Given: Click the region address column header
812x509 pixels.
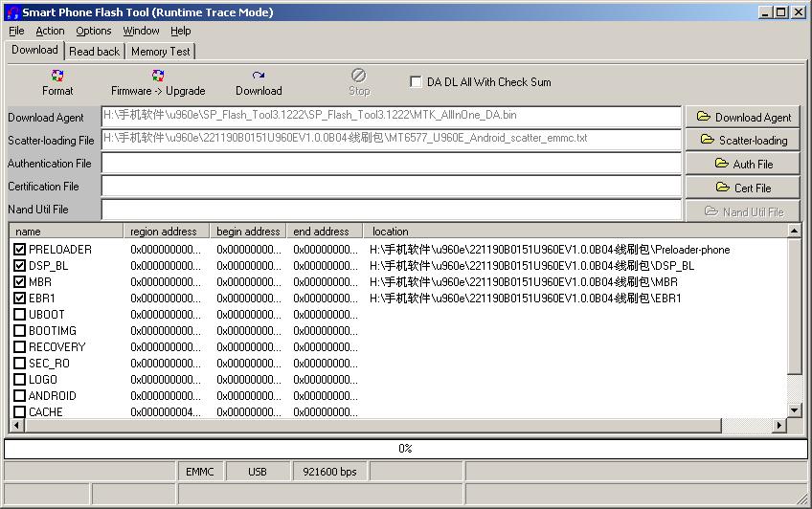Looking at the screenshot, I should [x=167, y=232].
